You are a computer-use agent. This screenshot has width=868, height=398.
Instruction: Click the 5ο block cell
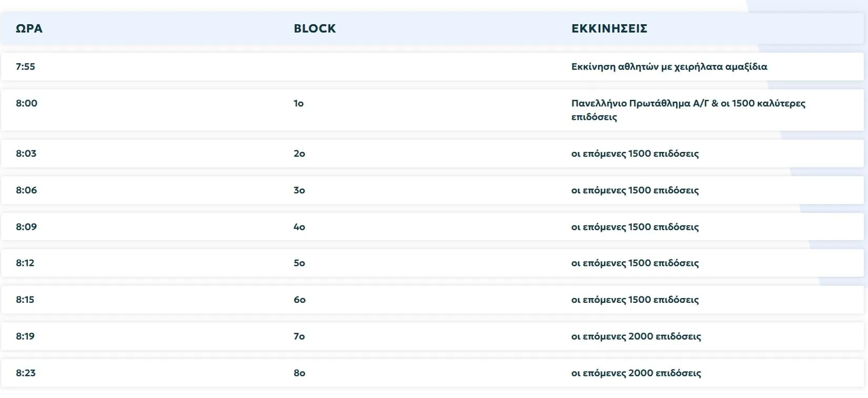tap(299, 263)
